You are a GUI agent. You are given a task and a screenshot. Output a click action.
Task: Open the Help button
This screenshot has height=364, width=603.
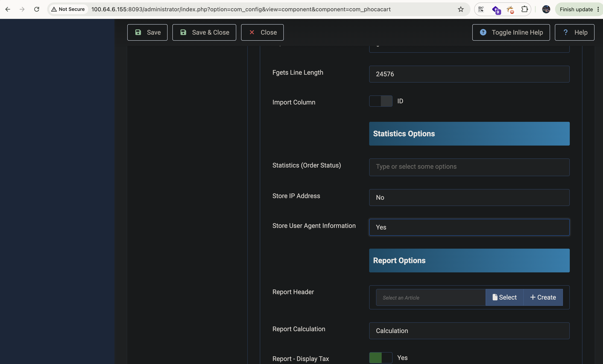[575, 32]
